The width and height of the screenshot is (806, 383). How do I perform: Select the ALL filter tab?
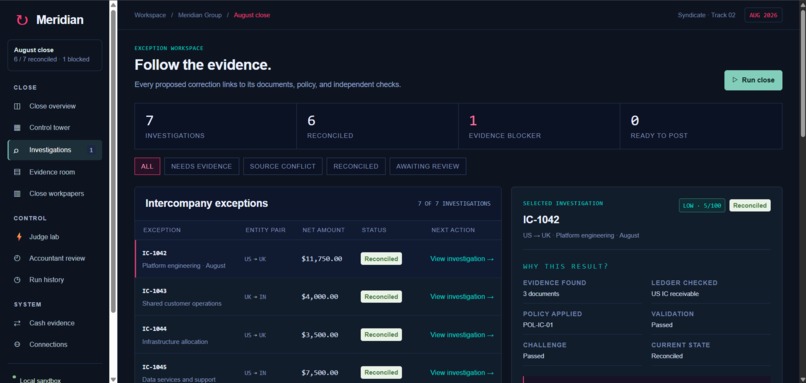pos(147,167)
